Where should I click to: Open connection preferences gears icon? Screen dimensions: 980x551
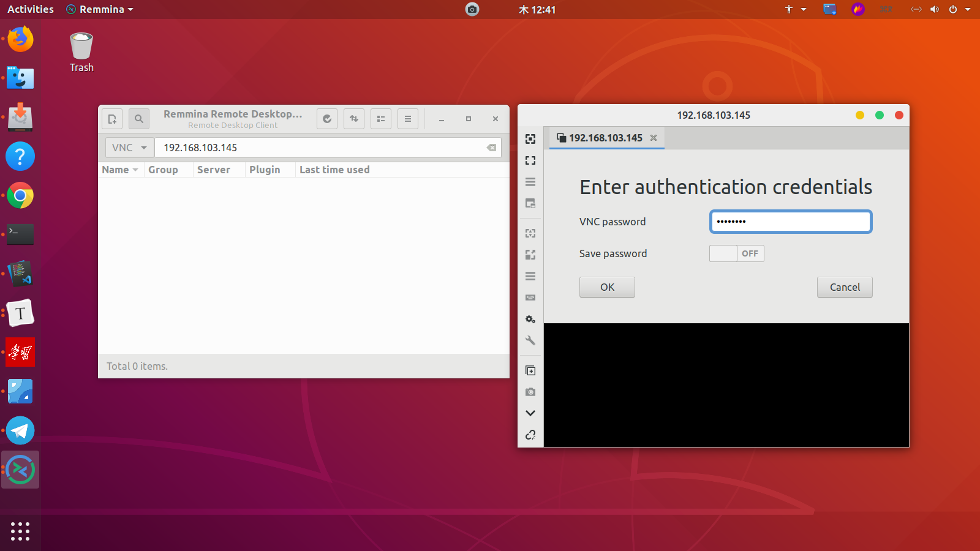(530, 319)
